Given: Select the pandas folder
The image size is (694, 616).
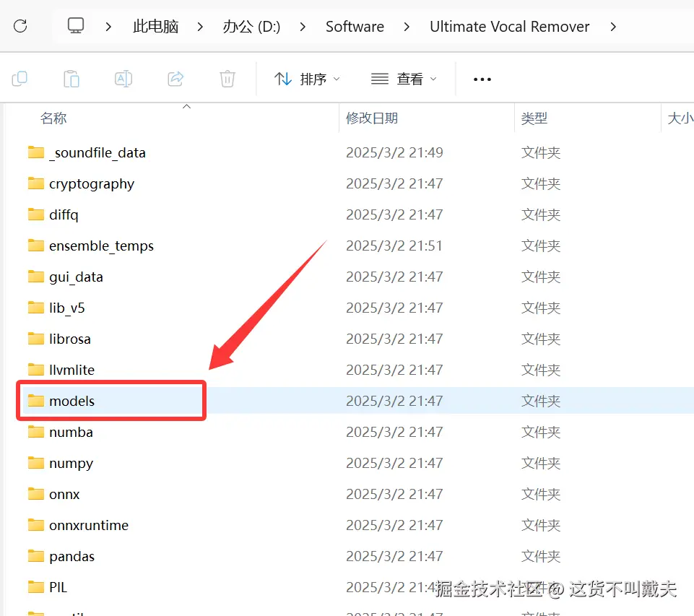Looking at the screenshot, I should 71,556.
